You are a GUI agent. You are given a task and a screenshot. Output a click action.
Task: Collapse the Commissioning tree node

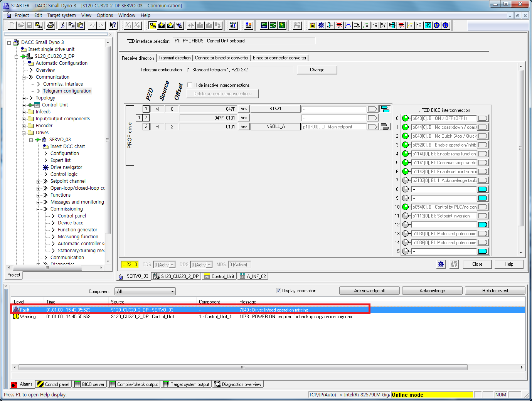[39, 209]
